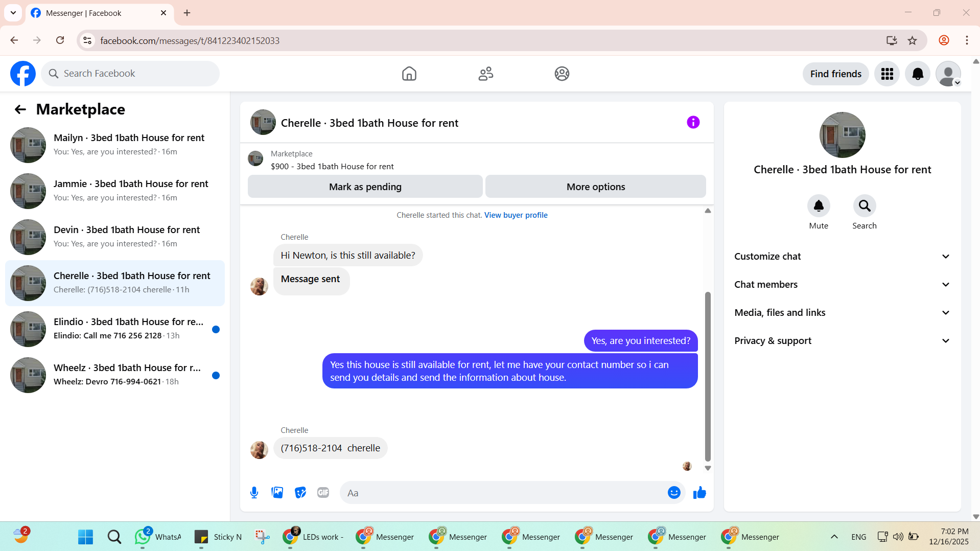Open WhatsApp from the taskbar
This screenshot has width=980, height=551.
point(157,537)
